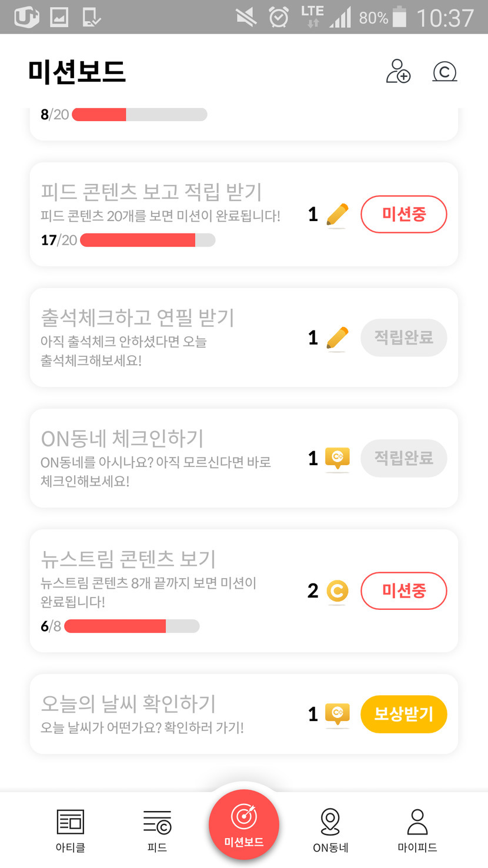Tap the badge icon on ON동네 체크인하기 card

point(337,459)
